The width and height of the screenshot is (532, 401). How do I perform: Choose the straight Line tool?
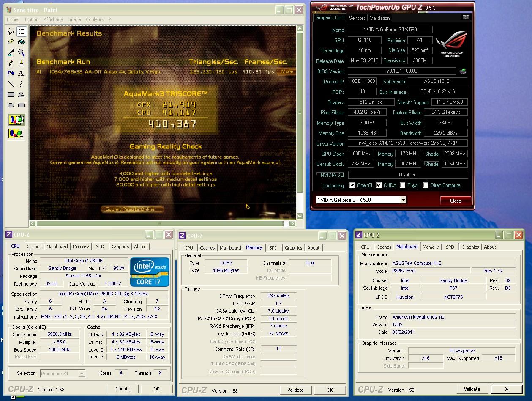click(x=11, y=84)
